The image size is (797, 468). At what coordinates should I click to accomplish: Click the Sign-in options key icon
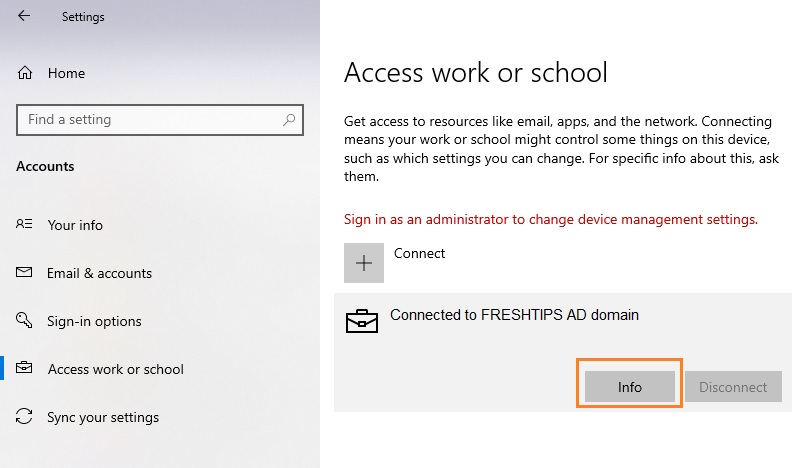coord(24,320)
